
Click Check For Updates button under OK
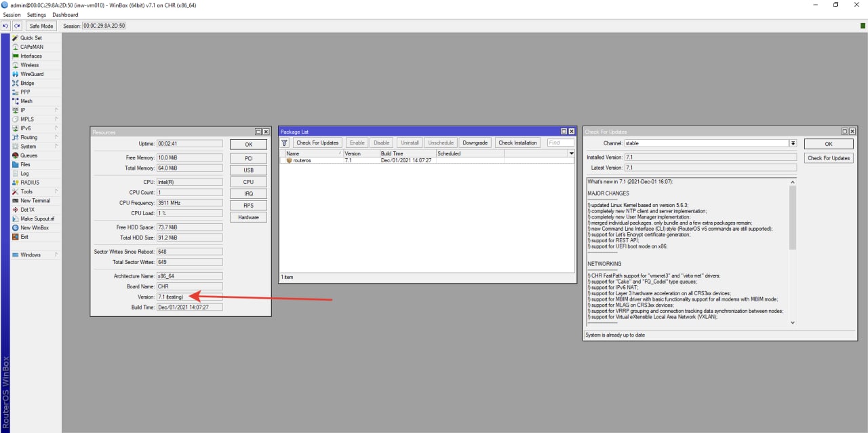[829, 158]
